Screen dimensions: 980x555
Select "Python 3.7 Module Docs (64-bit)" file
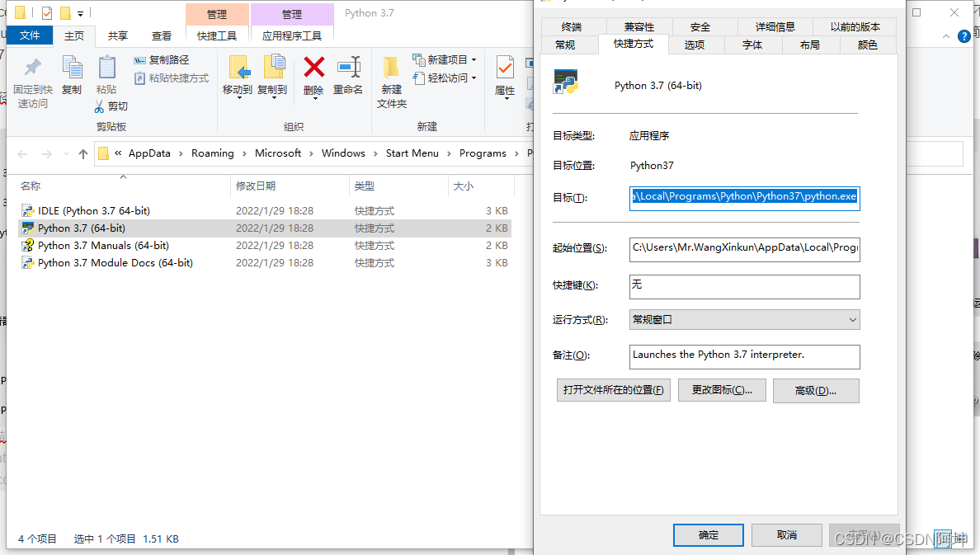pyautogui.click(x=265, y=263)
